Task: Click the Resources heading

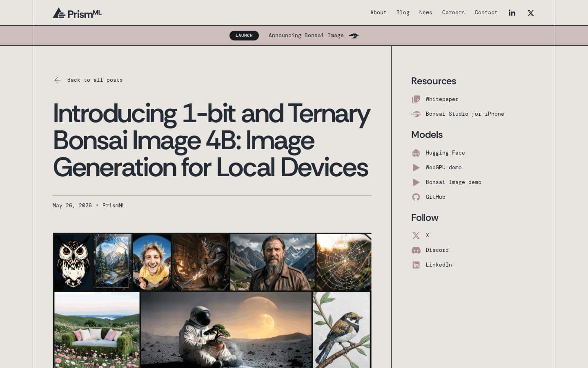Action: click(434, 81)
